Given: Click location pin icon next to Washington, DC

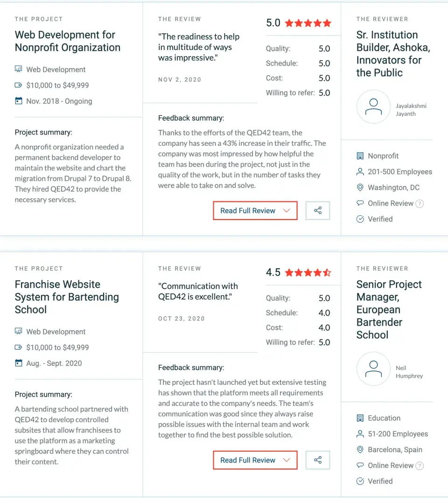Looking at the screenshot, I should pos(360,187).
